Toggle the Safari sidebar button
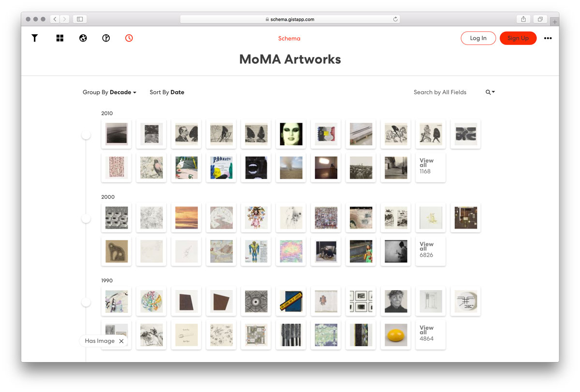This screenshot has height=392, width=580. [80, 19]
